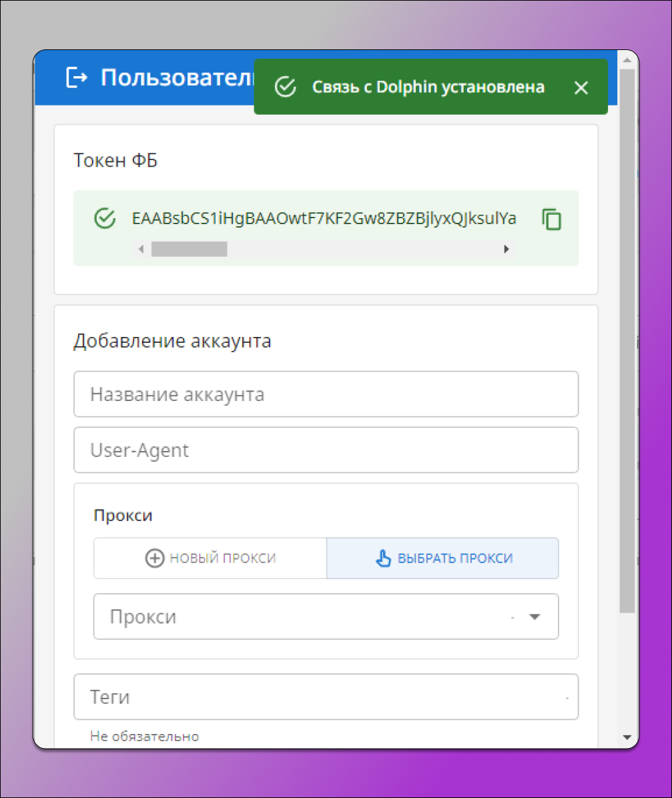The image size is (672, 798).
Task: Click the Название аккаунта input field
Action: (x=326, y=394)
